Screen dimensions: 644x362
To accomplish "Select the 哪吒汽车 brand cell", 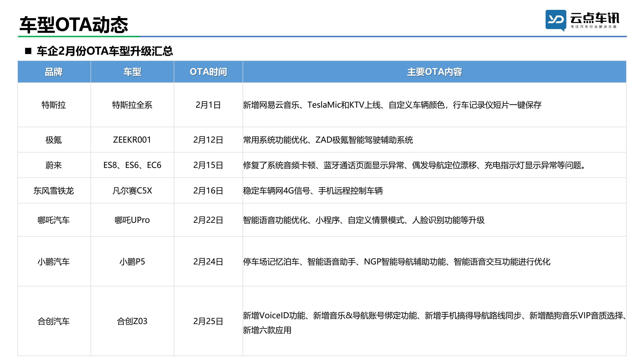I will [x=54, y=220].
